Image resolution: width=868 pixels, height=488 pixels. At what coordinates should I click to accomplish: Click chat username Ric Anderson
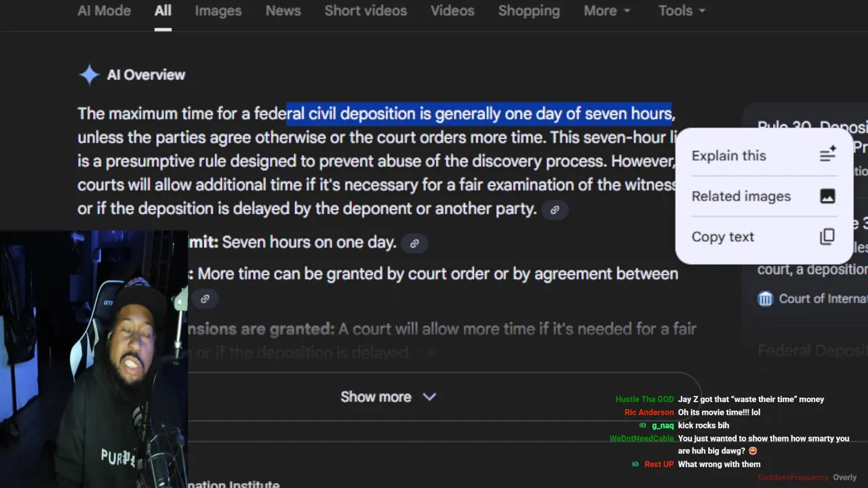pos(650,412)
